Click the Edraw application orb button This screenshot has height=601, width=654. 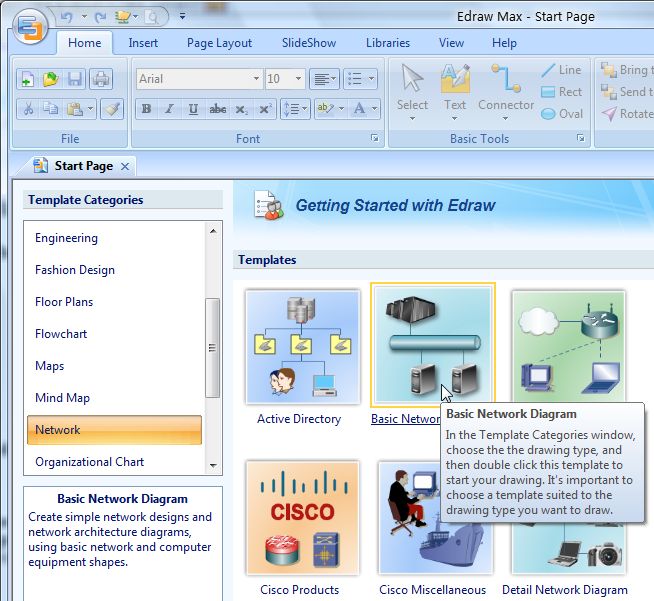click(x=30, y=27)
